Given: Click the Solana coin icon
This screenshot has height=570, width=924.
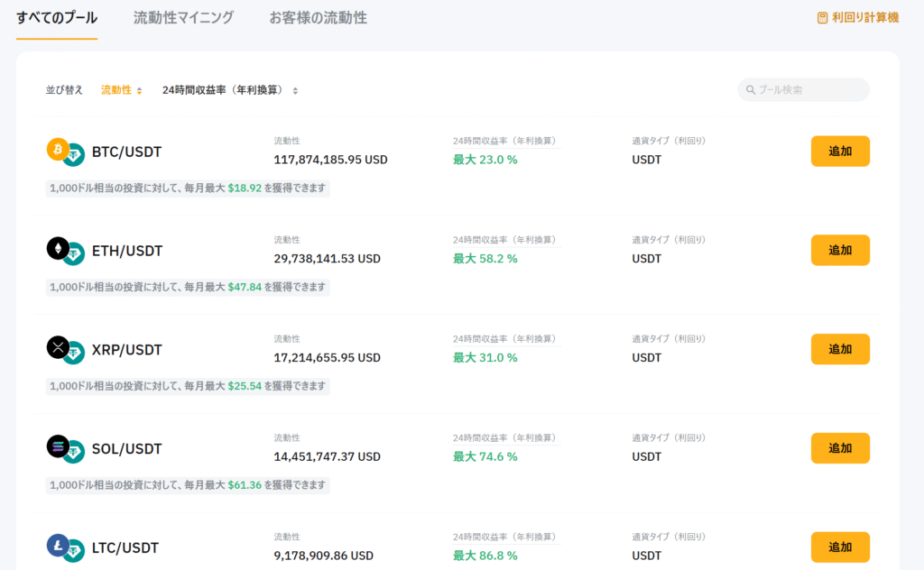Looking at the screenshot, I should [x=58, y=446].
